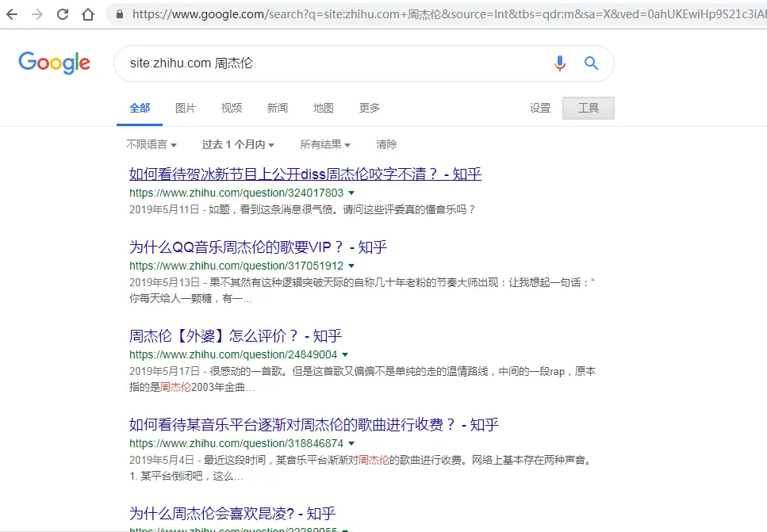Switch to the 图片 tab

tap(186, 108)
